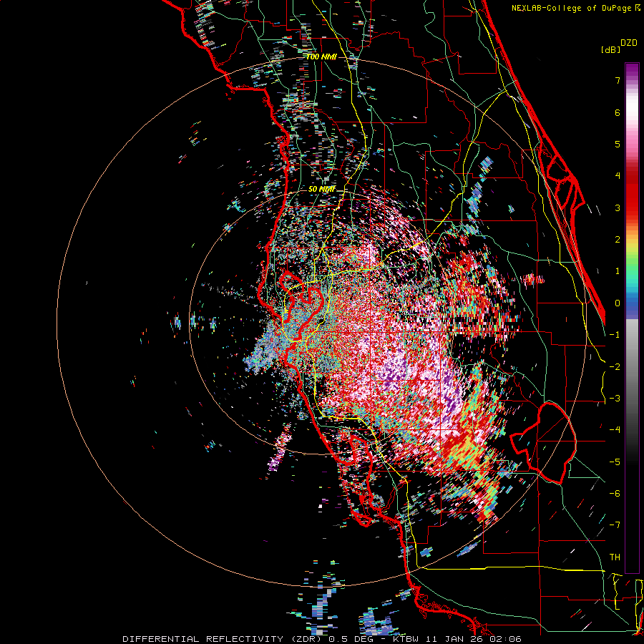Click the 0 value on the color scale
This screenshot has height=644, width=644.
click(618, 303)
